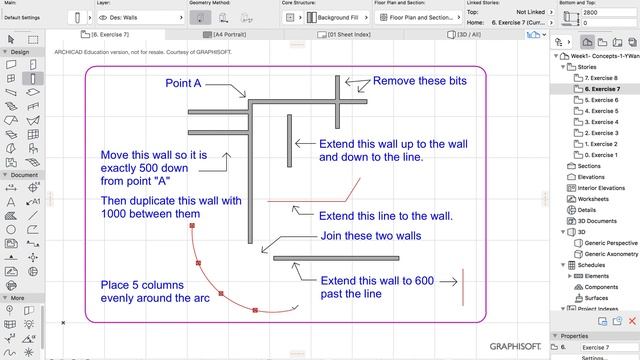Edit the Exercise 7 name field
The height and width of the screenshot is (360, 640).
(609, 347)
